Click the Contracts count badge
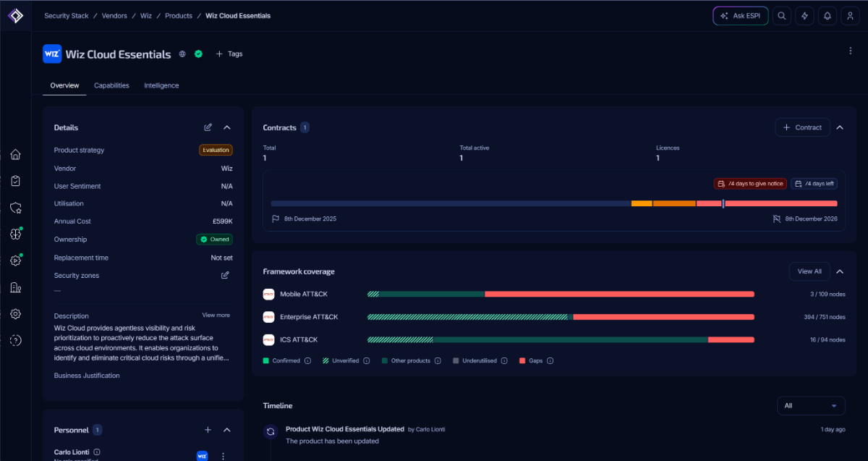868x461 pixels. pyautogui.click(x=305, y=127)
